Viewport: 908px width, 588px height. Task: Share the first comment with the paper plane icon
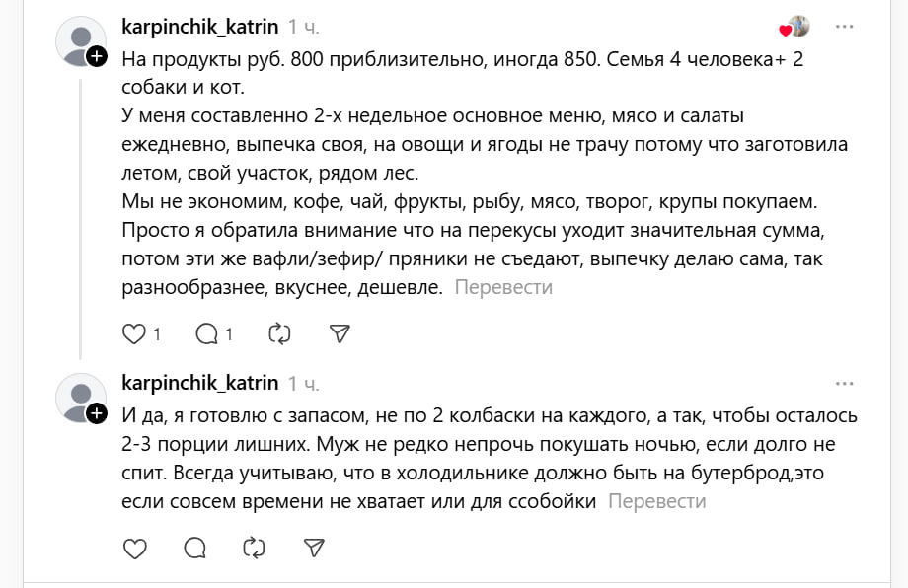pyautogui.click(x=340, y=333)
